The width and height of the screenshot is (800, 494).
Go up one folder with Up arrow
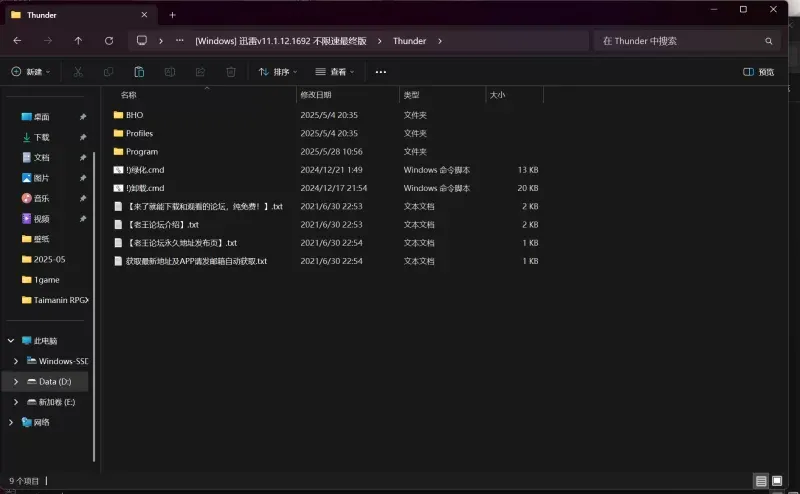pyautogui.click(x=78, y=41)
